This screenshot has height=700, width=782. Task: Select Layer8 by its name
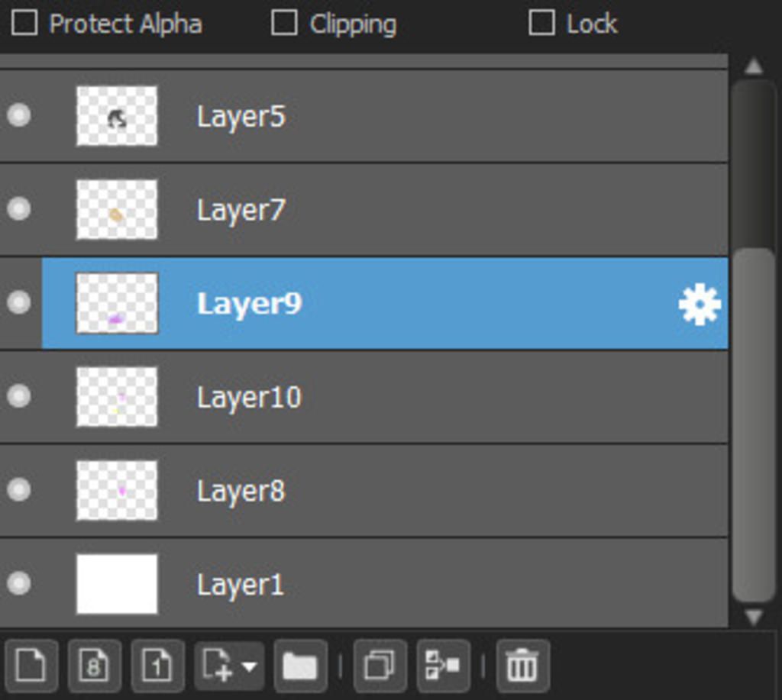241,491
